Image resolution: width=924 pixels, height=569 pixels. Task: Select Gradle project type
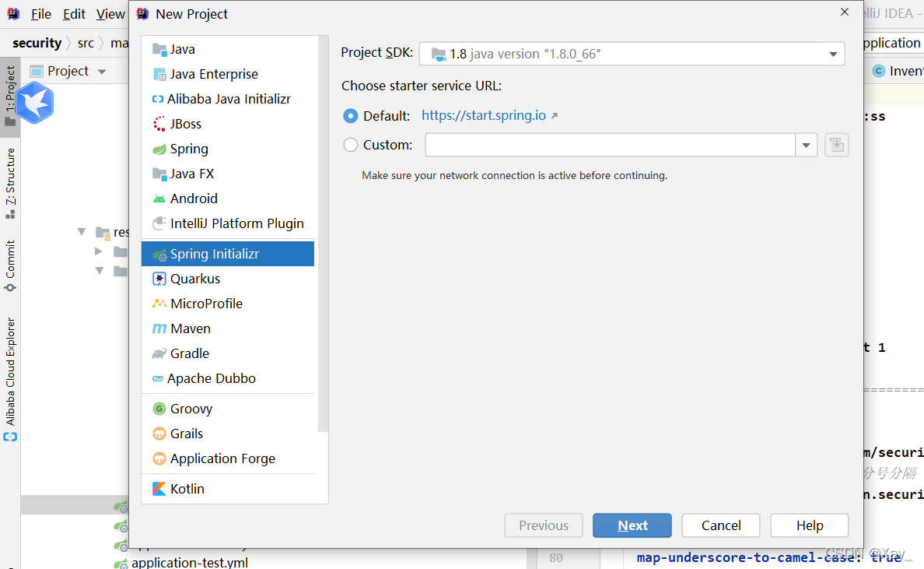coord(227,353)
